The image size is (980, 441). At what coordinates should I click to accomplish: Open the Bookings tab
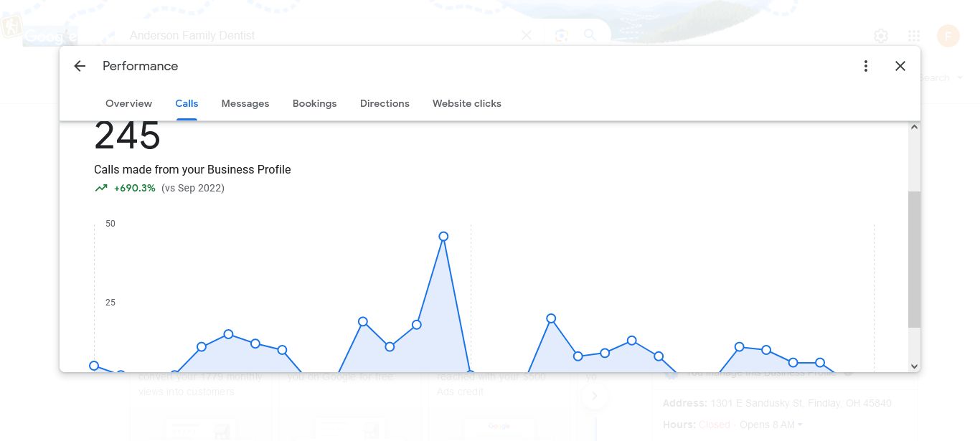[314, 103]
